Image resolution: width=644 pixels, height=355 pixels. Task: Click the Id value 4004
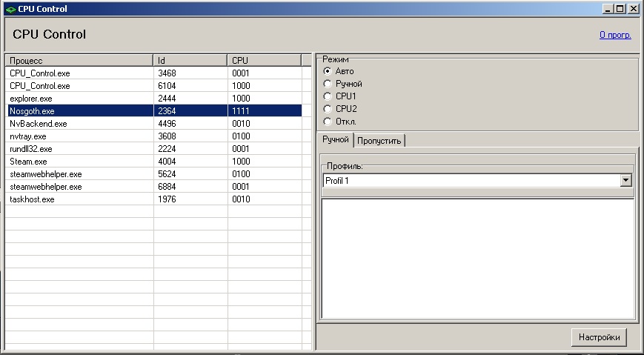pos(167,162)
